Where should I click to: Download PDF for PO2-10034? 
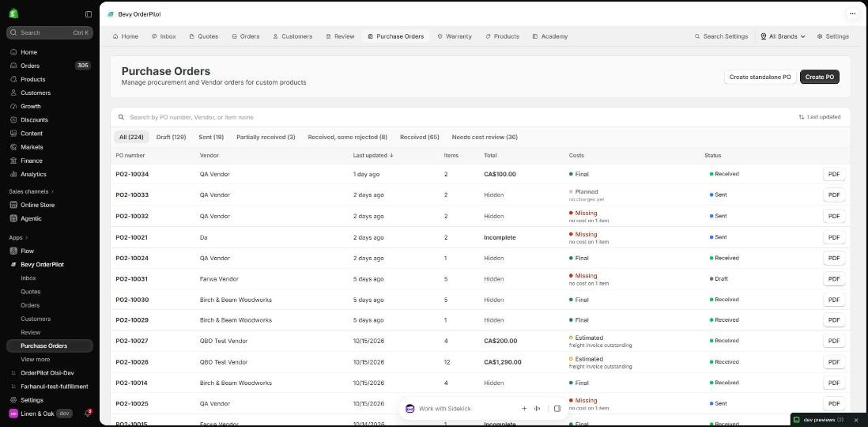[x=834, y=175]
